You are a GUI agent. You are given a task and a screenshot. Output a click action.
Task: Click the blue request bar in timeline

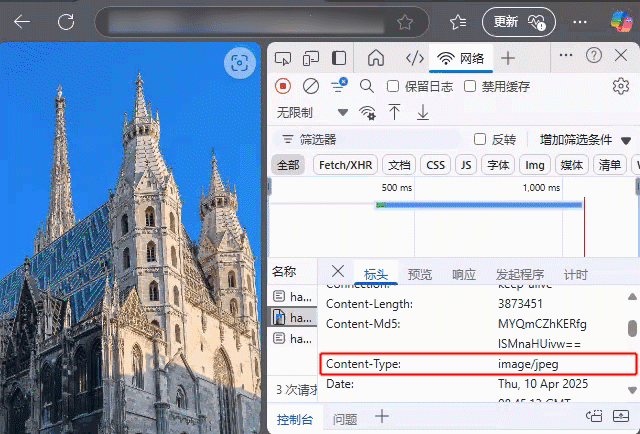pyautogui.click(x=479, y=205)
